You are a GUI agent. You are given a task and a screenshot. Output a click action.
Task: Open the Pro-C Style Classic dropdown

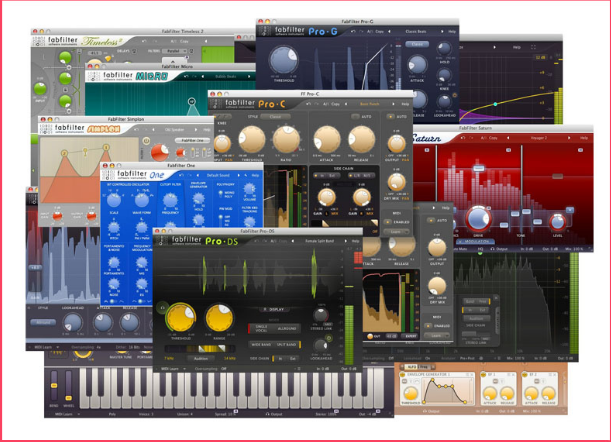coord(275,117)
